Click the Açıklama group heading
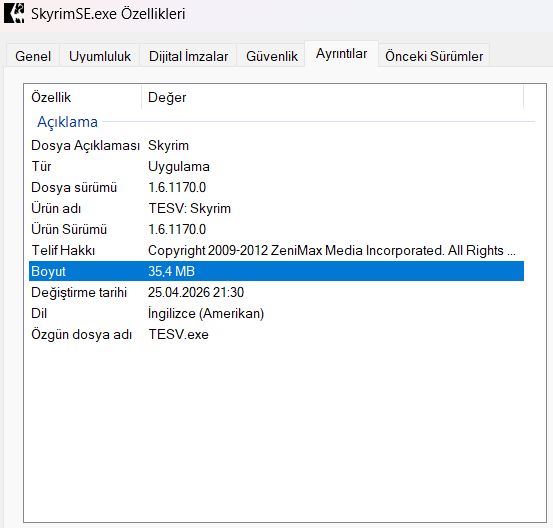 point(67,122)
